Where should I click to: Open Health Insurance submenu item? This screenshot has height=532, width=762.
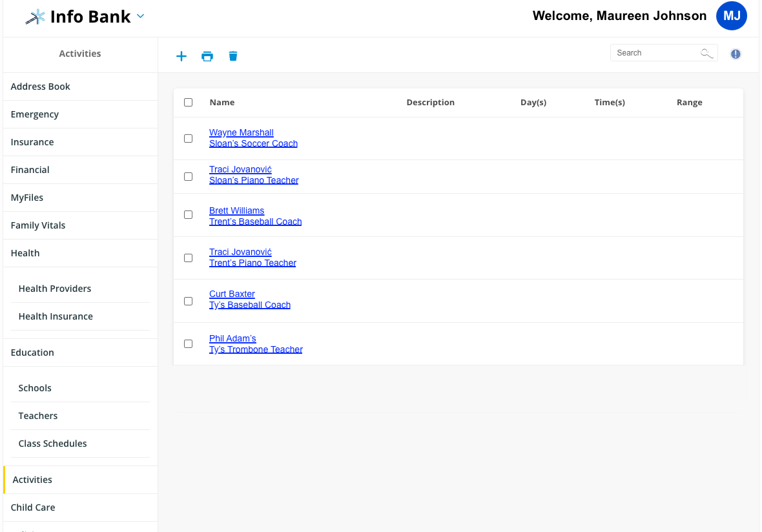[x=80, y=316]
